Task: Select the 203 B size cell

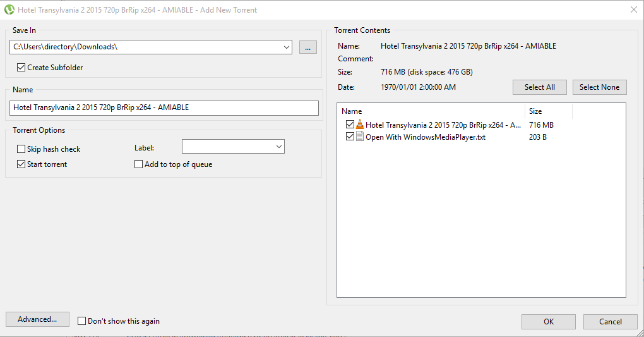Action: click(538, 137)
